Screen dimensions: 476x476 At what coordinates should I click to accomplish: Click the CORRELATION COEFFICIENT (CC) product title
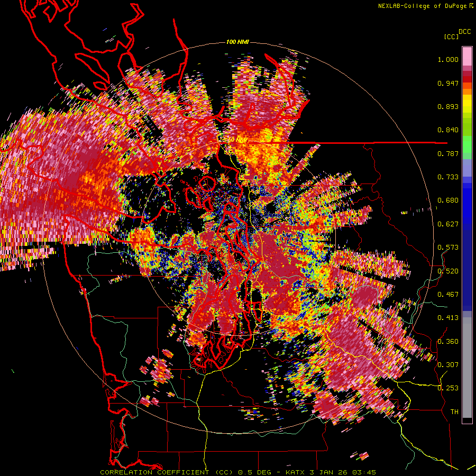pos(166,472)
